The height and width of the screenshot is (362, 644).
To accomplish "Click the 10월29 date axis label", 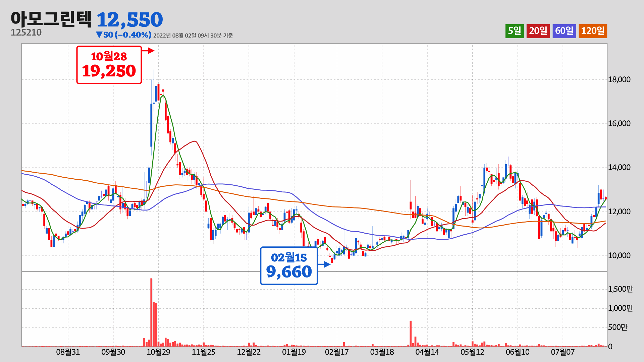I will [158, 352].
